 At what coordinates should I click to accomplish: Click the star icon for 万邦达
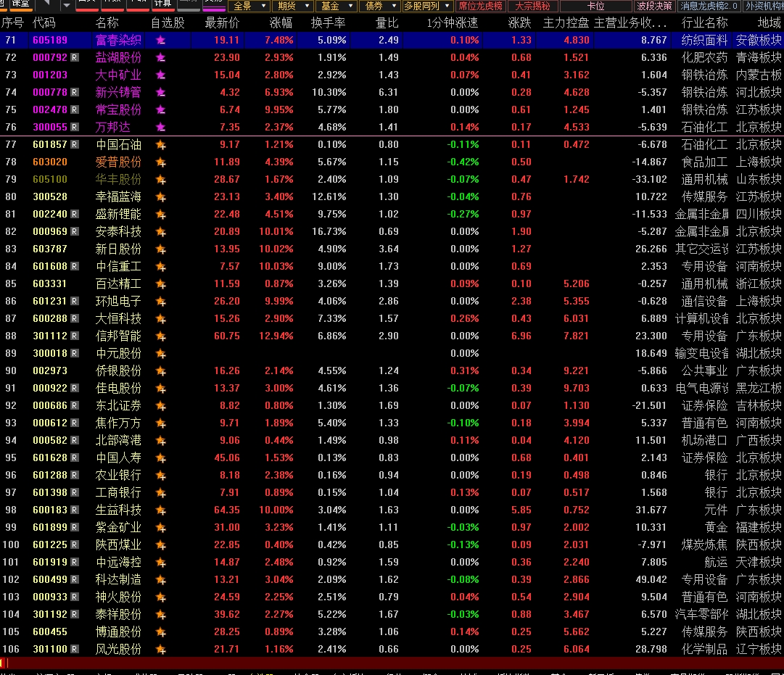pyautogui.click(x=160, y=128)
